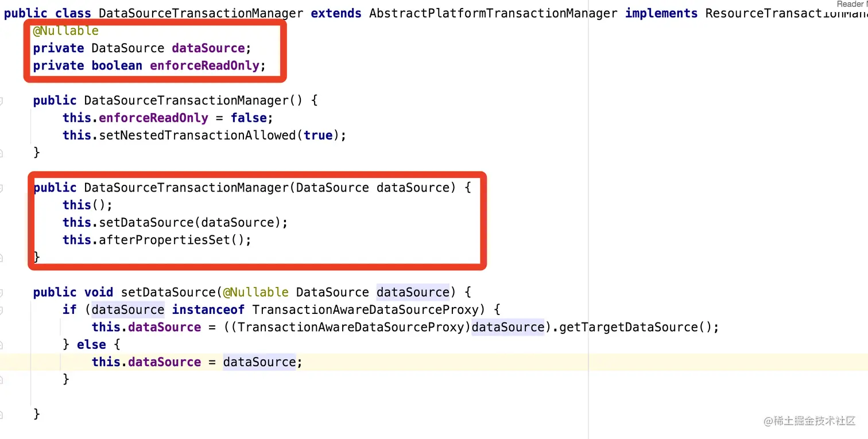The height and width of the screenshot is (439, 868).
Task: Click the 'extends' keyword
Action: 336,13
